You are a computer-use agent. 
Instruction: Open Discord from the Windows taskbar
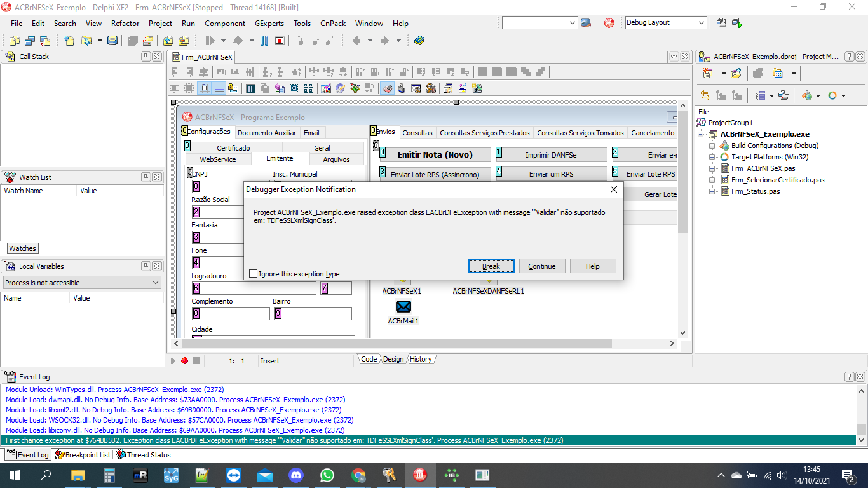coord(296,475)
